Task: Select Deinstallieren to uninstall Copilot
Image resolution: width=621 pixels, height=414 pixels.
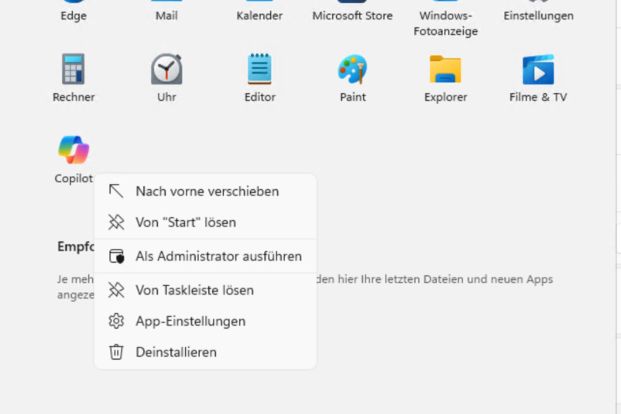Action: click(x=205, y=352)
